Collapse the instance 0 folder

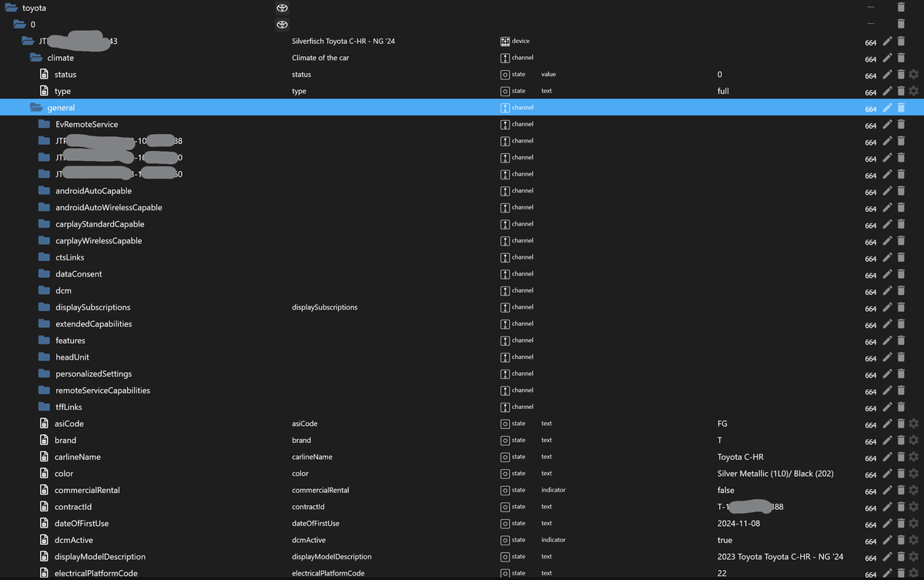(19, 25)
